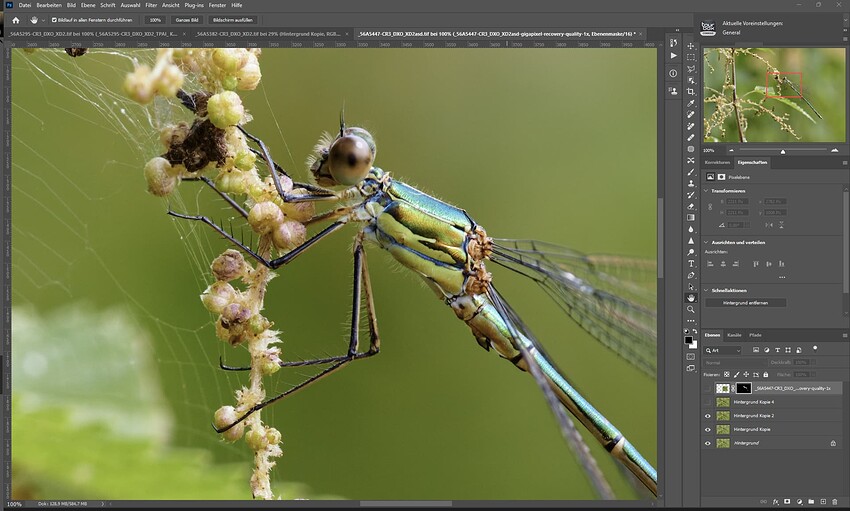Open Hand tool preset picker arrow
This screenshot has height=511, width=850.
coord(43,21)
